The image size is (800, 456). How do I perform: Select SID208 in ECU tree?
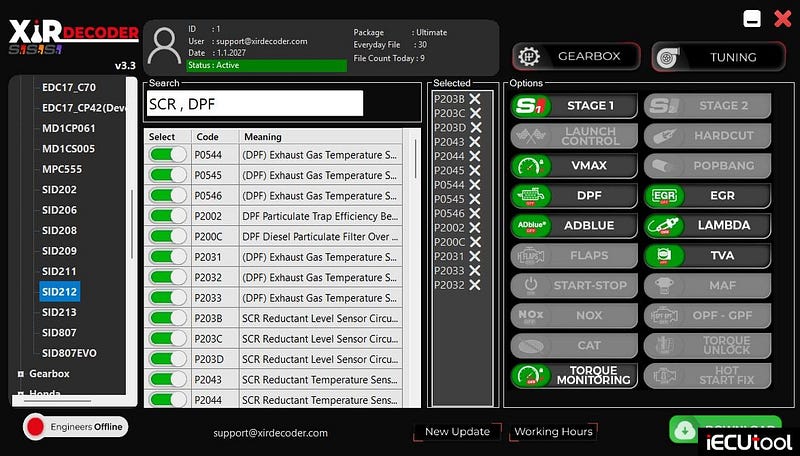tap(59, 230)
